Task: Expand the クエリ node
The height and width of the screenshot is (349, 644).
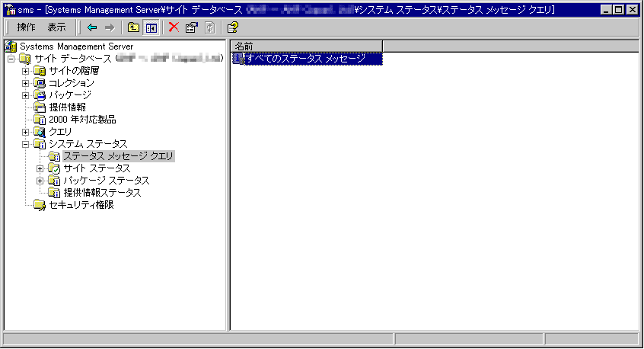Action: coord(25,132)
